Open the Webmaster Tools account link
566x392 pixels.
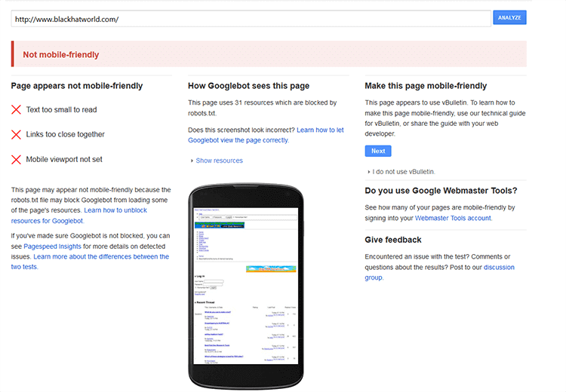(x=453, y=218)
